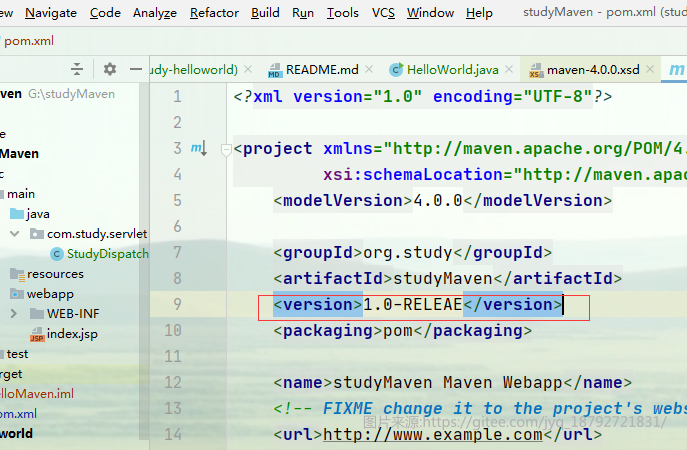Select the StudyDispatch class icon in tree
Image resolution: width=687 pixels, height=450 pixels.
(57, 254)
